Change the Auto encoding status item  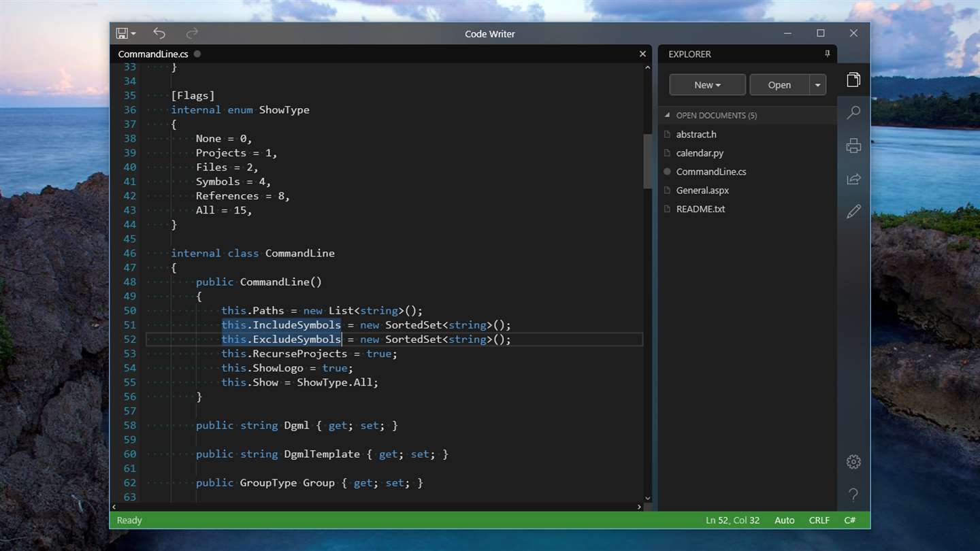[785, 520]
